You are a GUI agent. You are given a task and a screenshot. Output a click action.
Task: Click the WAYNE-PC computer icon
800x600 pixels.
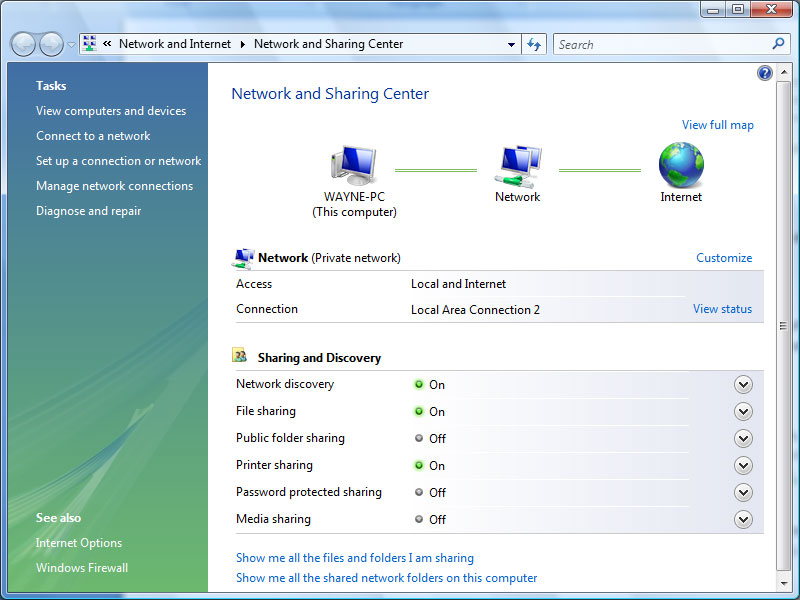point(354,165)
